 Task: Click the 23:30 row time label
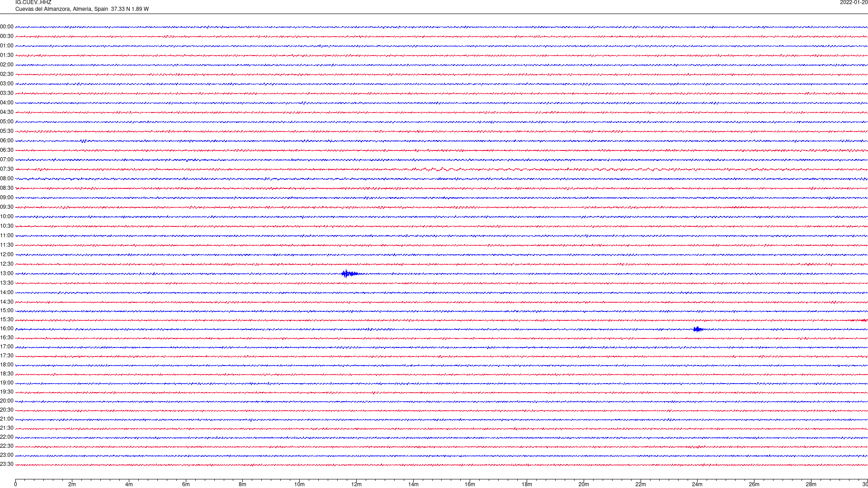tap(7, 465)
